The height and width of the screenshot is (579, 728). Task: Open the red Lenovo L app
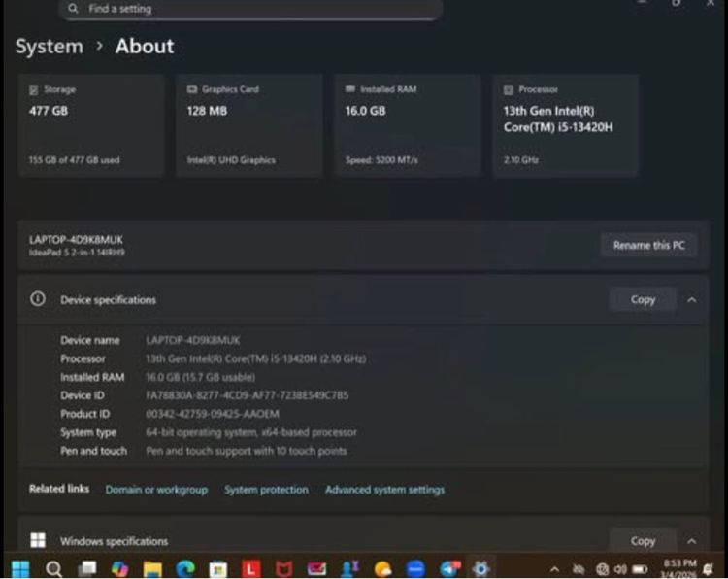click(250, 568)
